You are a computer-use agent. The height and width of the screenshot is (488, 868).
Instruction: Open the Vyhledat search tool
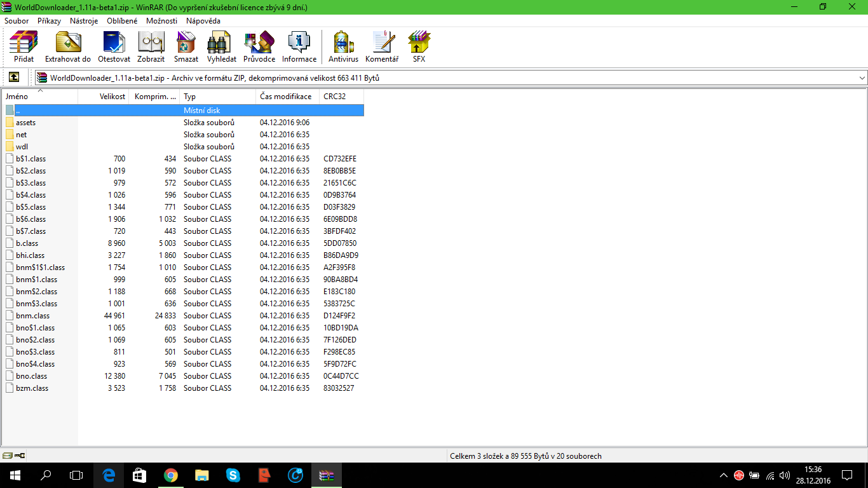point(222,47)
